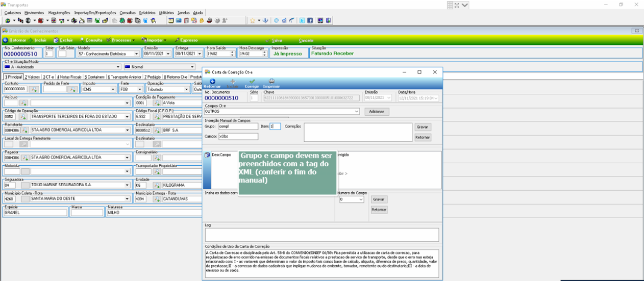This screenshot has height=281, width=644.
Task: Click the Retornar icon in Carta de Correção toolbar
Action: [x=212, y=81]
